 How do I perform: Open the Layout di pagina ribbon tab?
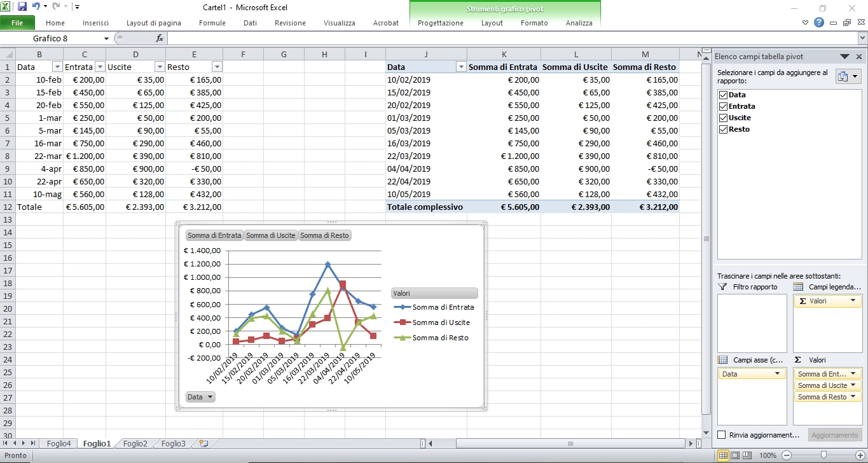coord(154,23)
